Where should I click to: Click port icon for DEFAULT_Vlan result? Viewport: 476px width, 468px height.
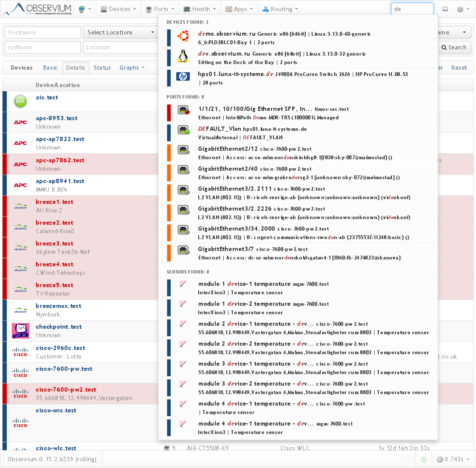point(183,130)
